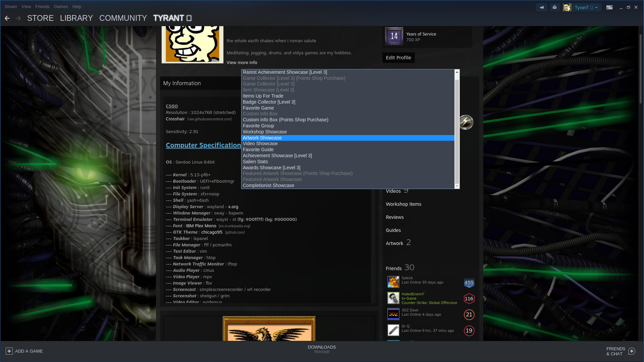Open the Artwork link in sidebar
Viewport: 644px width, 362px height.
click(394, 243)
